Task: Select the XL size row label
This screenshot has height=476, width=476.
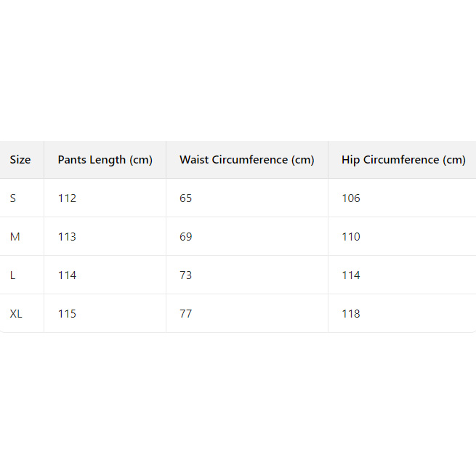Action: tap(16, 314)
